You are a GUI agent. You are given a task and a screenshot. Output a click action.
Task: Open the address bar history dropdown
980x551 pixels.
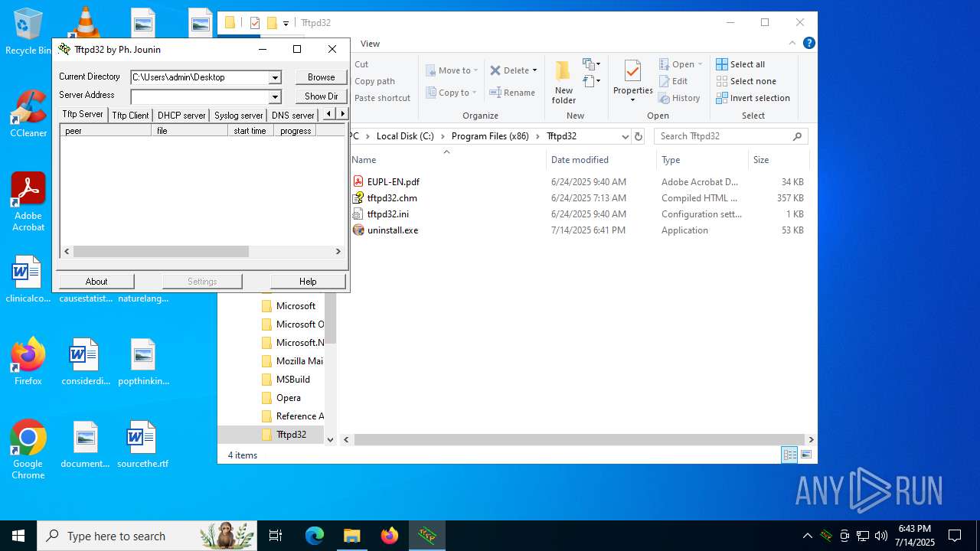(626, 136)
